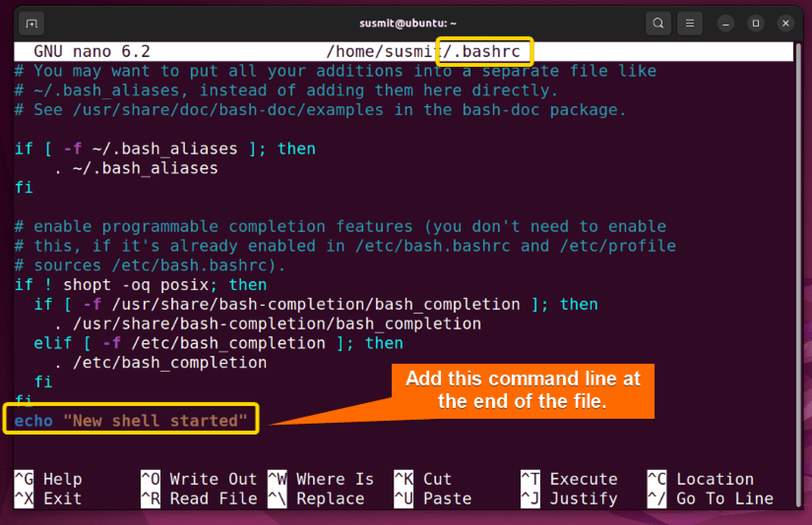Click the Justify shortcut
Viewport: 812px width, 525px height.
[x=583, y=498]
